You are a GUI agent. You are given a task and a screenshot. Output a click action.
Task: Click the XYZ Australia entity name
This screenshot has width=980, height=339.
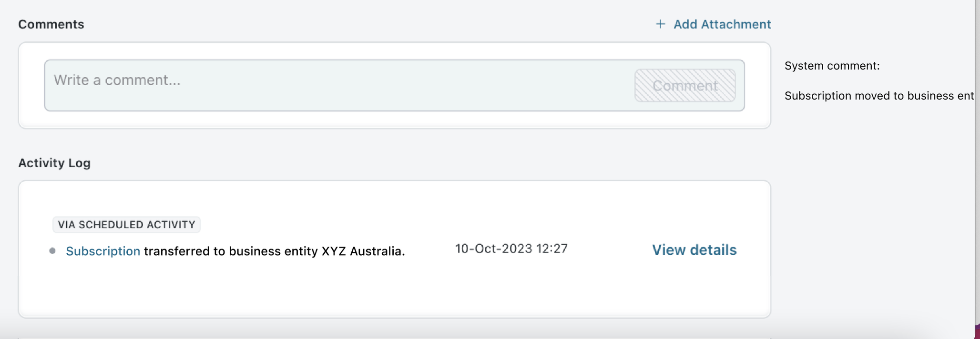[x=362, y=251]
